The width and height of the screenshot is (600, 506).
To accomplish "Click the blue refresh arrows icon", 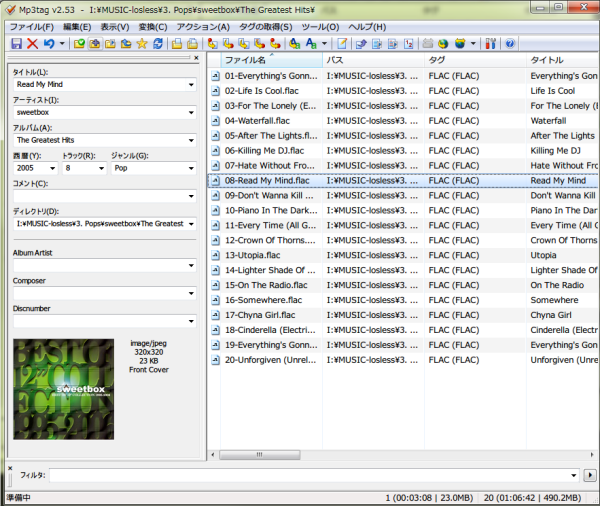I will pos(158,44).
